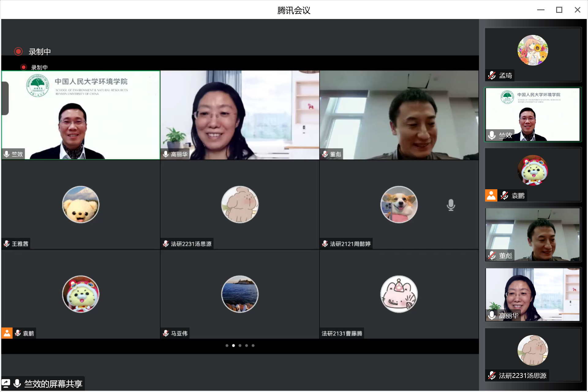
Task: Go to first page dot of gallery
Action: [x=227, y=345]
